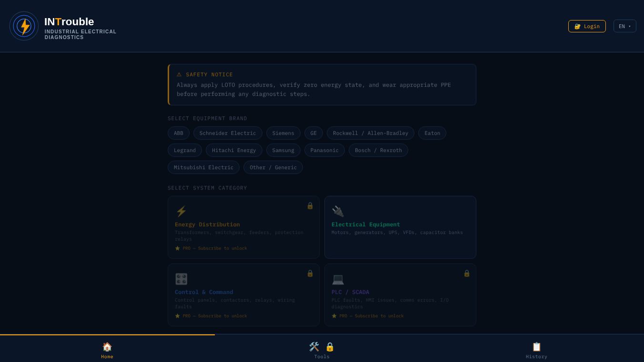Screen dimensions: 644x362
Task: Choose the Bosch / Rexroth brand chip
Action: [x=378, y=150]
